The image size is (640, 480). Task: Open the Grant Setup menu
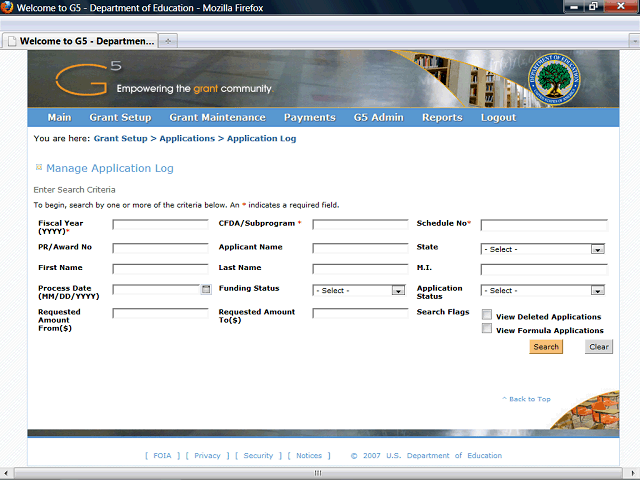pyautogui.click(x=120, y=118)
